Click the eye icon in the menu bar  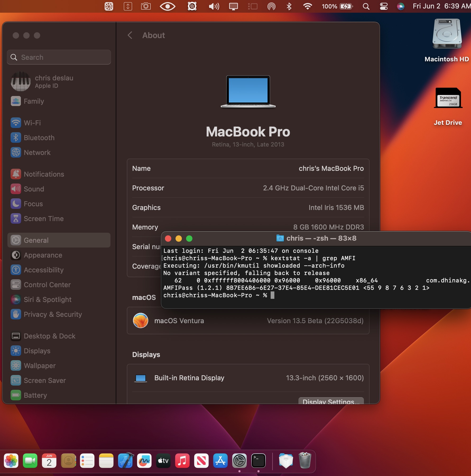click(x=168, y=6)
